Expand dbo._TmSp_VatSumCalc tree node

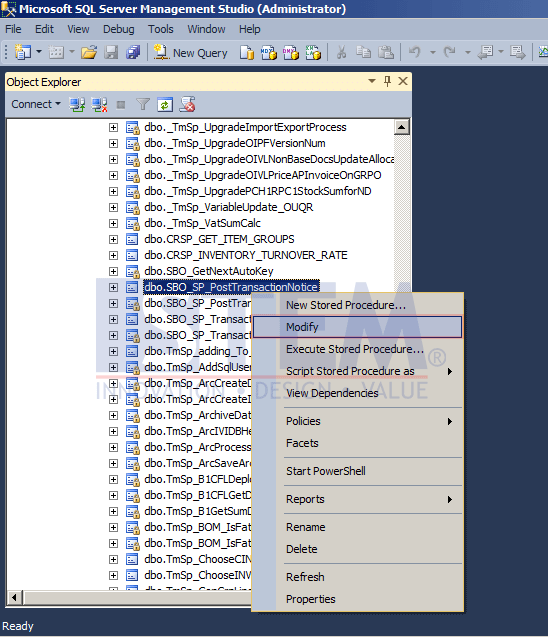click(113, 223)
